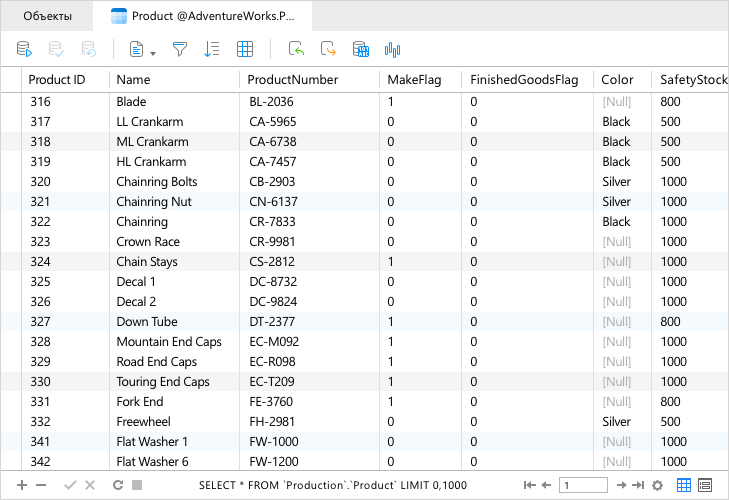Select Product ID 322 cell
Screen dimensions: 729x500
click(x=66, y=221)
